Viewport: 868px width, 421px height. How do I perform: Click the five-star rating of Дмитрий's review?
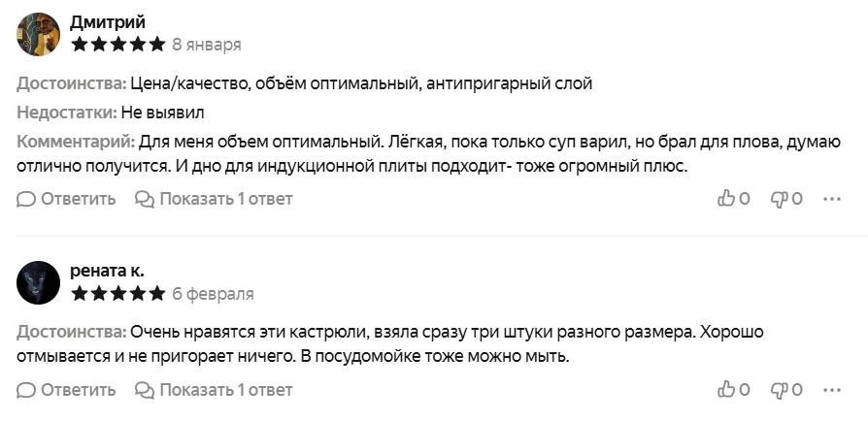point(117,45)
